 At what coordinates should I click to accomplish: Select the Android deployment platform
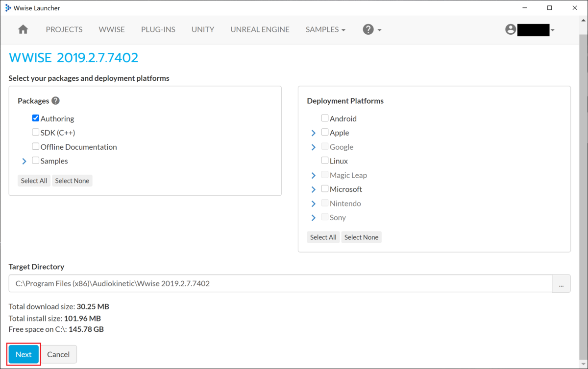pos(324,118)
